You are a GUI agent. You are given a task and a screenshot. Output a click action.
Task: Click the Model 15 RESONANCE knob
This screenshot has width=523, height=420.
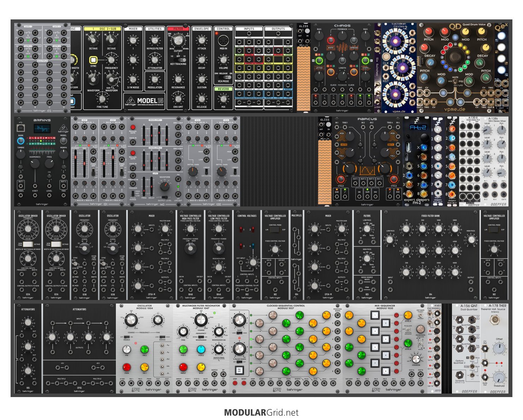pos(178,80)
